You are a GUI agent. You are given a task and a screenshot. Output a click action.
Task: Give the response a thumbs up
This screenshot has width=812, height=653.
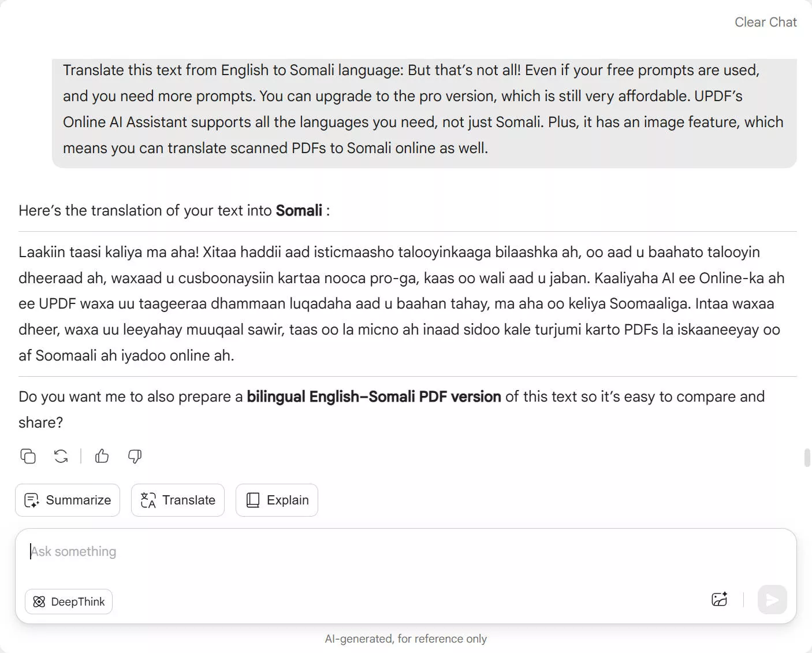[x=102, y=456]
